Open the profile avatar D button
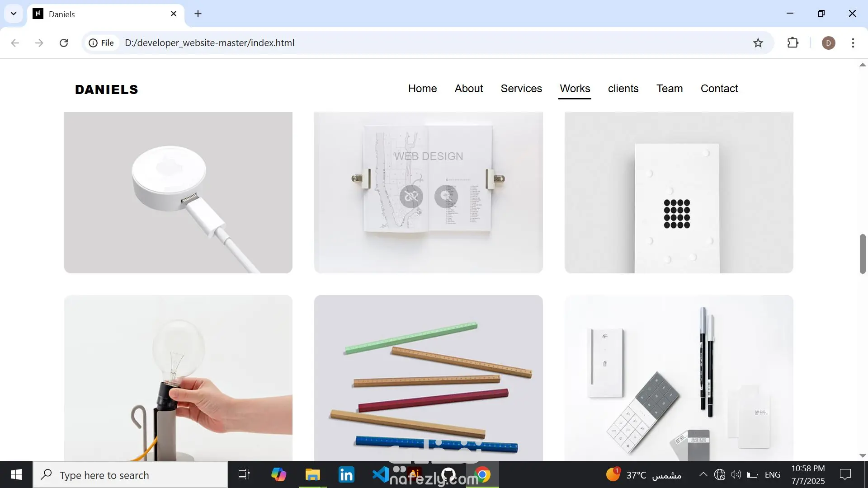 click(828, 43)
